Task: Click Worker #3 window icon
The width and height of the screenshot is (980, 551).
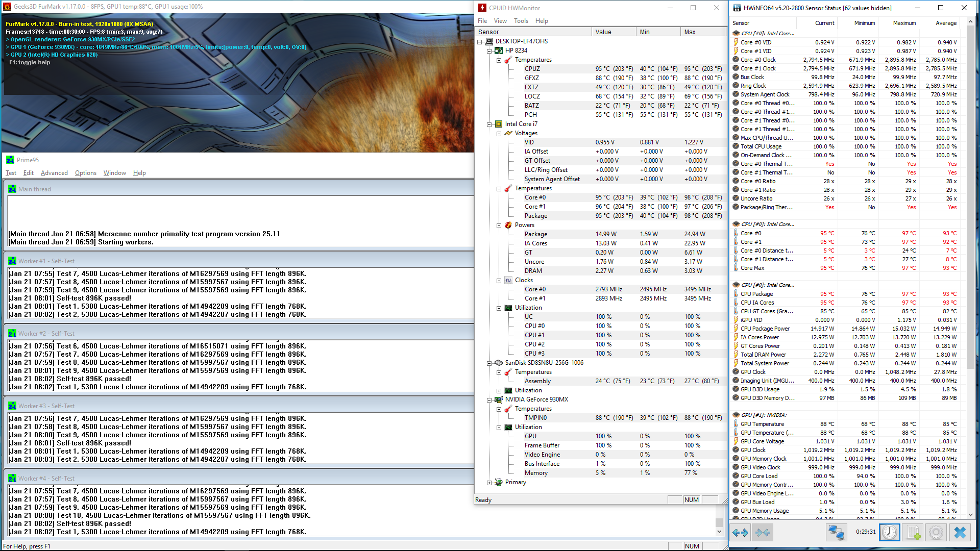Action: click(x=12, y=406)
